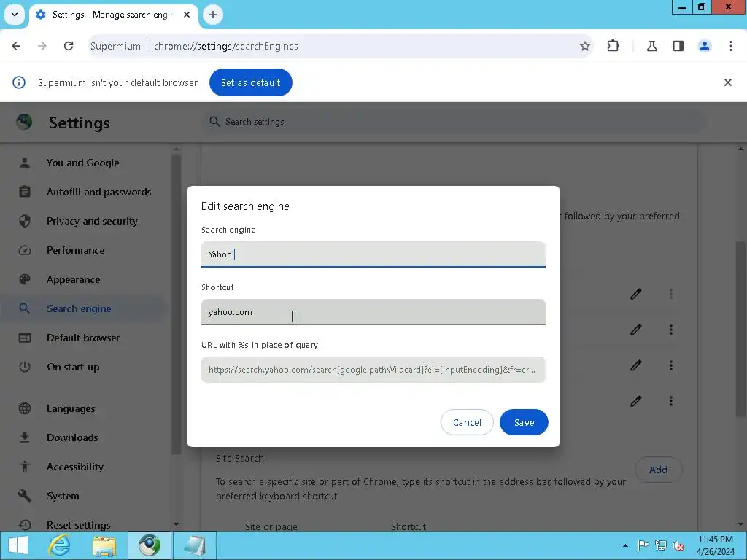Select the Settings – Manage search engines tab
The image size is (747, 560).
pyautogui.click(x=112, y=15)
